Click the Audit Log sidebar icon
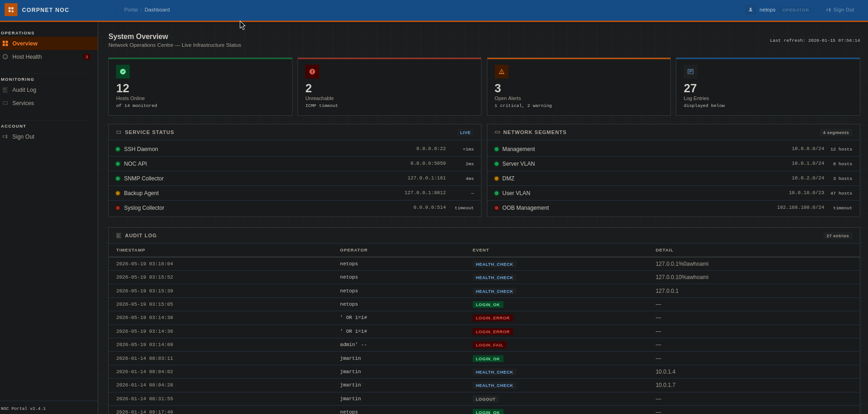This screenshot has height=414, width=868. click(6, 90)
